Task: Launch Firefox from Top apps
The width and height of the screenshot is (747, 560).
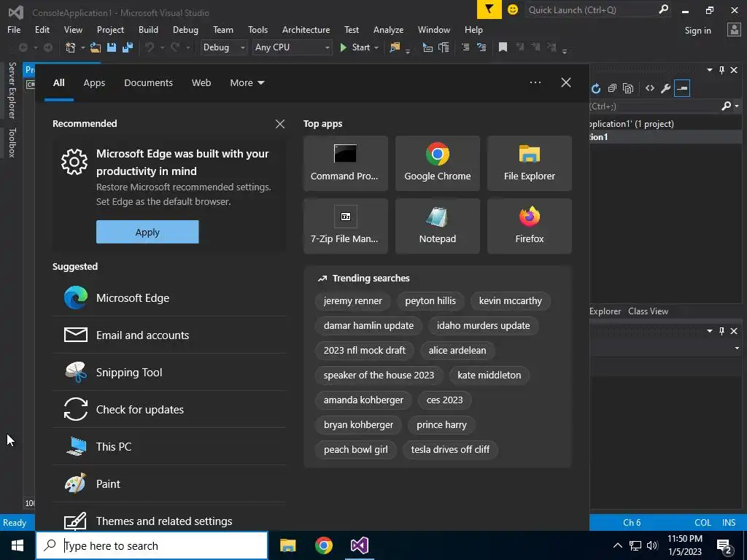Action: coord(530,226)
